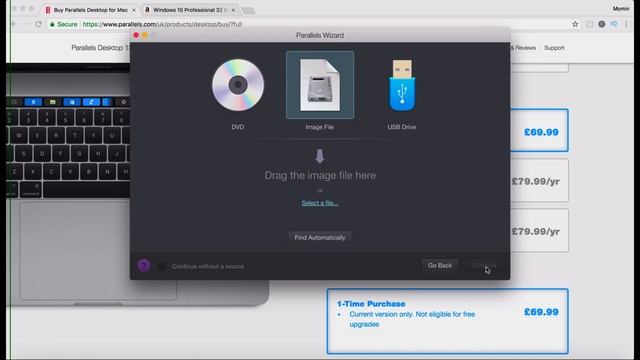Click the Parallels Desktop page heading

click(x=100, y=48)
